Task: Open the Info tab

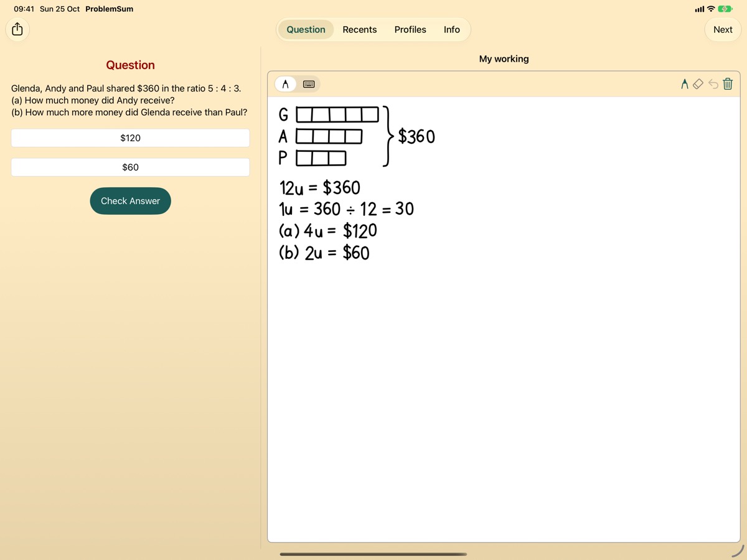Action: [x=452, y=29]
